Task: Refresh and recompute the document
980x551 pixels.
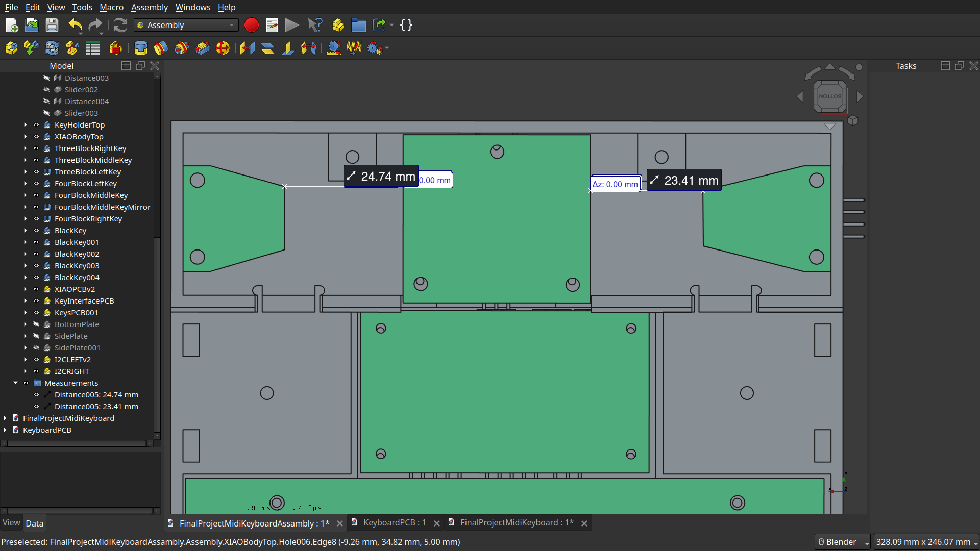Action: [120, 25]
